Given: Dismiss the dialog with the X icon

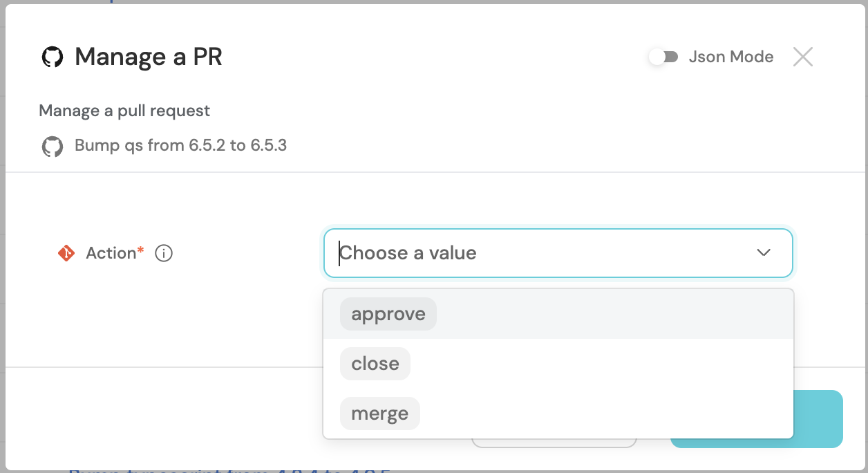Looking at the screenshot, I should (803, 57).
